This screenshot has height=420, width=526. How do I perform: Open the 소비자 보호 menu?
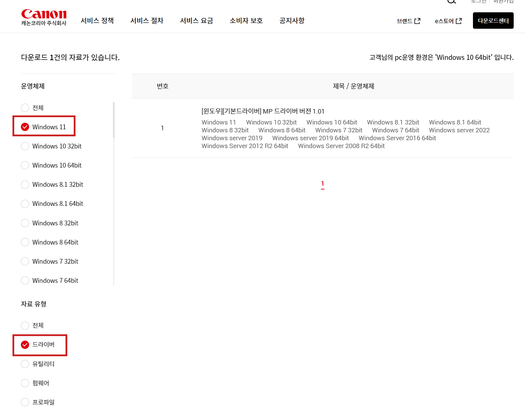coord(246,21)
